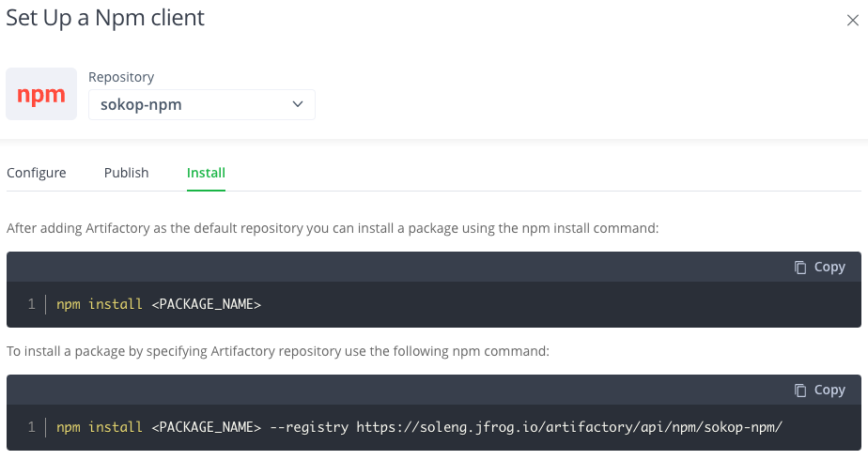Click the chevron arrow in the Repository selector
This screenshot has height=460, width=868.
click(x=298, y=104)
